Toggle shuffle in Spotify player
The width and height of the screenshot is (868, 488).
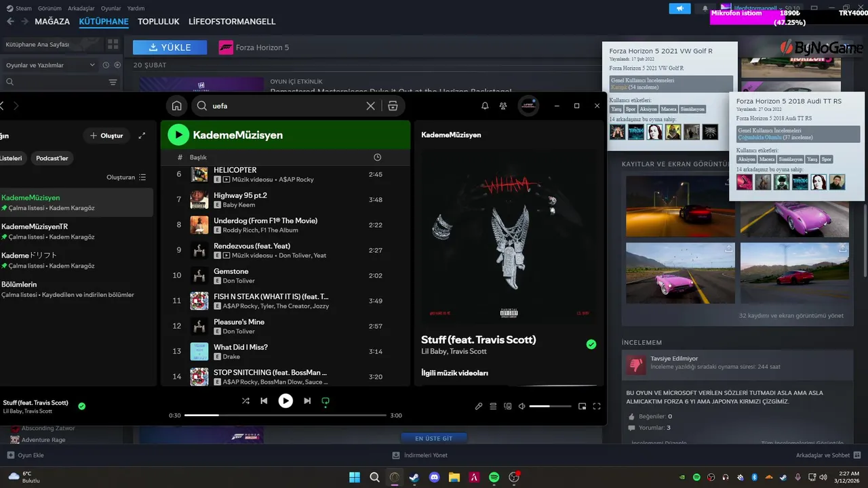(x=245, y=401)
